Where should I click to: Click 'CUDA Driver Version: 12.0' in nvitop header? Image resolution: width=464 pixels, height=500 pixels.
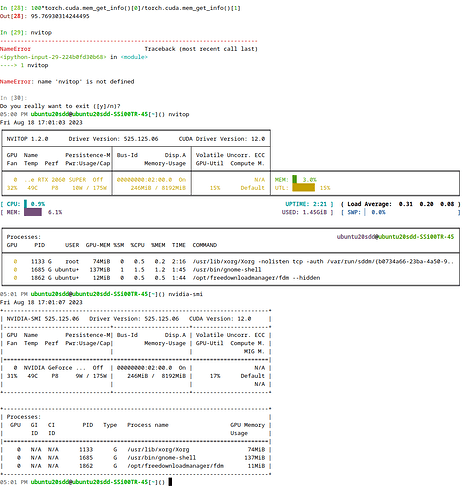click(222, 139)
